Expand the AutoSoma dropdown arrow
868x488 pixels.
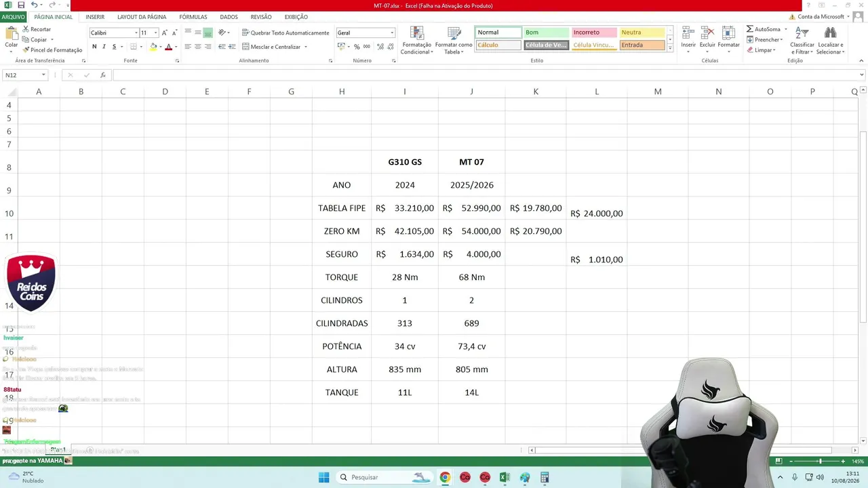785,29
